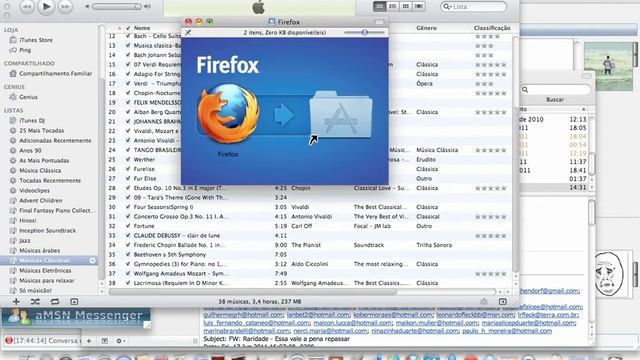Uncheck track 38 Lacrimosa
The image size is (640, 360).
click(128, 283)
